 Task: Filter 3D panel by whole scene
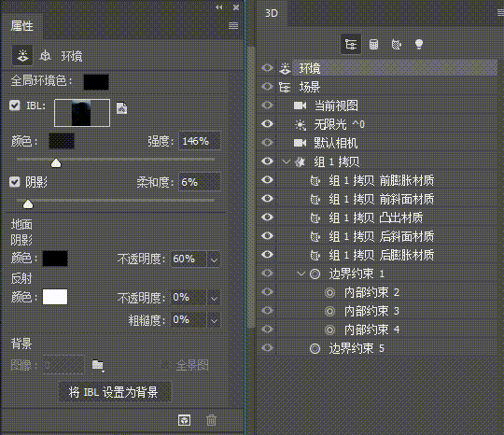(x=351, y=44)
